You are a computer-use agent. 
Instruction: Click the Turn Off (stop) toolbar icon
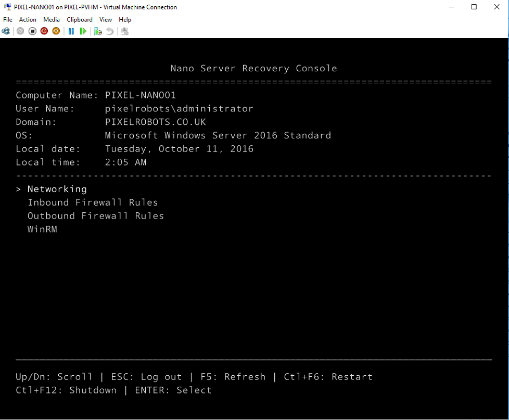[32, 31]
